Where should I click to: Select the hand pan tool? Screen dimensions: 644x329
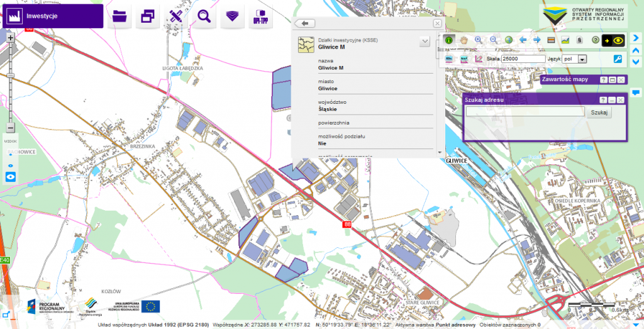(x=464, y=40)
